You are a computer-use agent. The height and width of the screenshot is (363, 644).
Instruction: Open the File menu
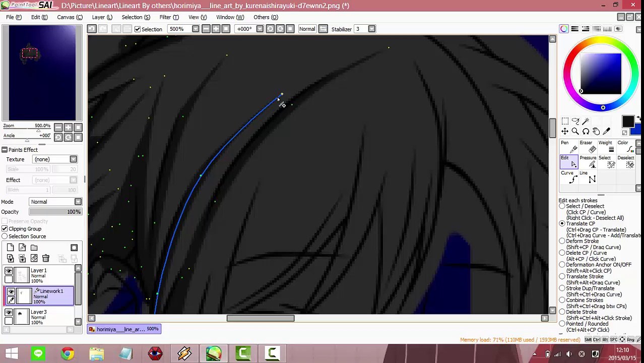point(14,17)
